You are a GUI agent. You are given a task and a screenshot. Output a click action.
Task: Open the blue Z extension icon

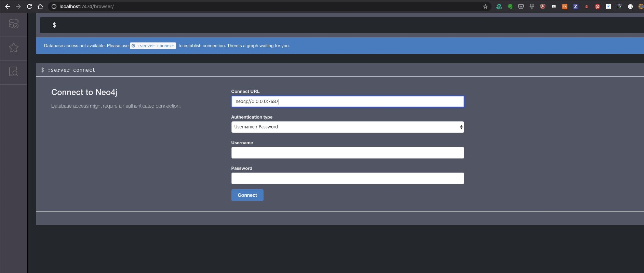point(576,6)
